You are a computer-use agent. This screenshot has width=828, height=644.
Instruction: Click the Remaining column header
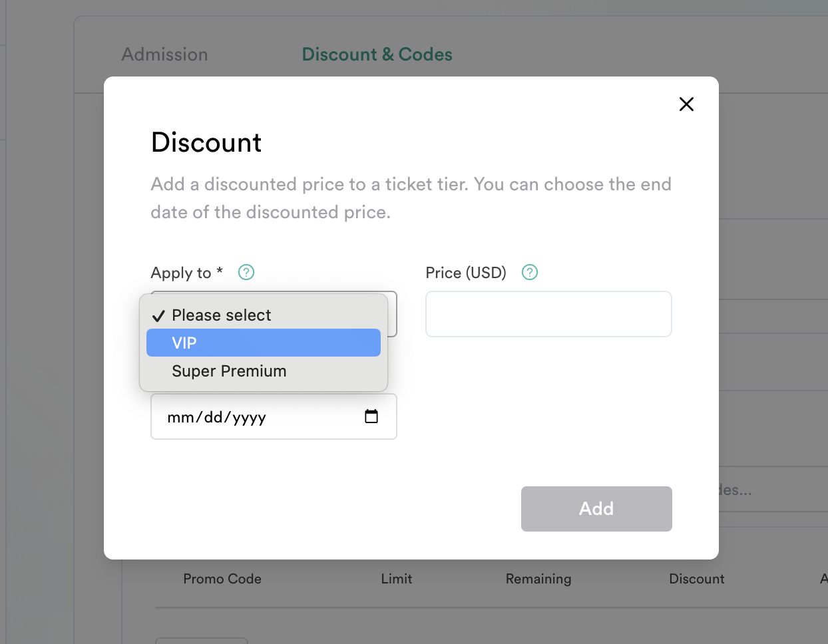538,579
